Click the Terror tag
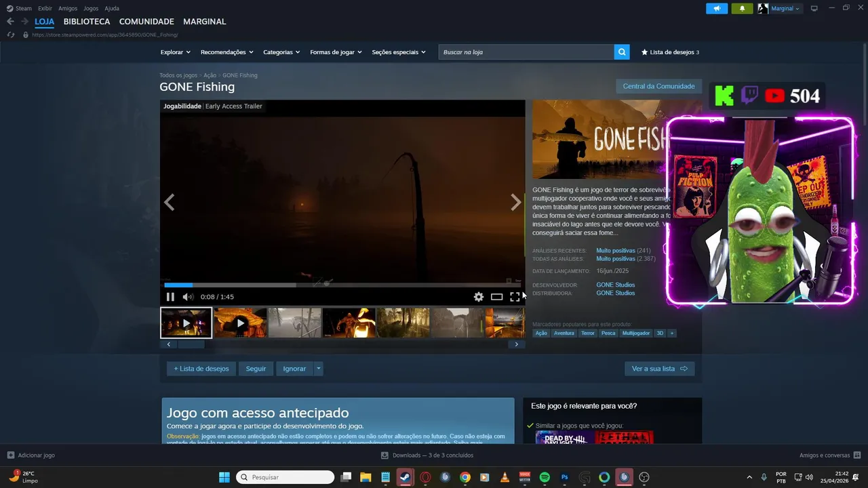The width and height of the screenshot is (868, 488). tap(588, 333)
